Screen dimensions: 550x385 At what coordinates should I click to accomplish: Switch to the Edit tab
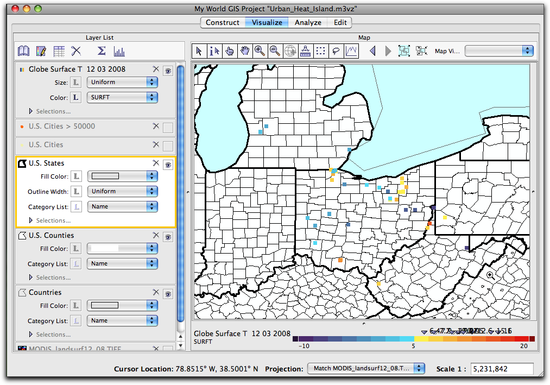pos(340,22)
